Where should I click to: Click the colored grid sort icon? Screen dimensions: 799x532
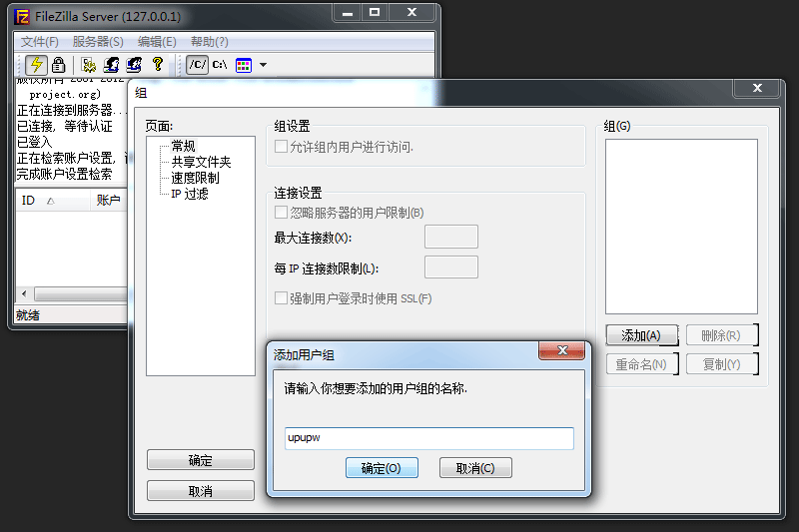pyautogui.click(x=244, y=65)
